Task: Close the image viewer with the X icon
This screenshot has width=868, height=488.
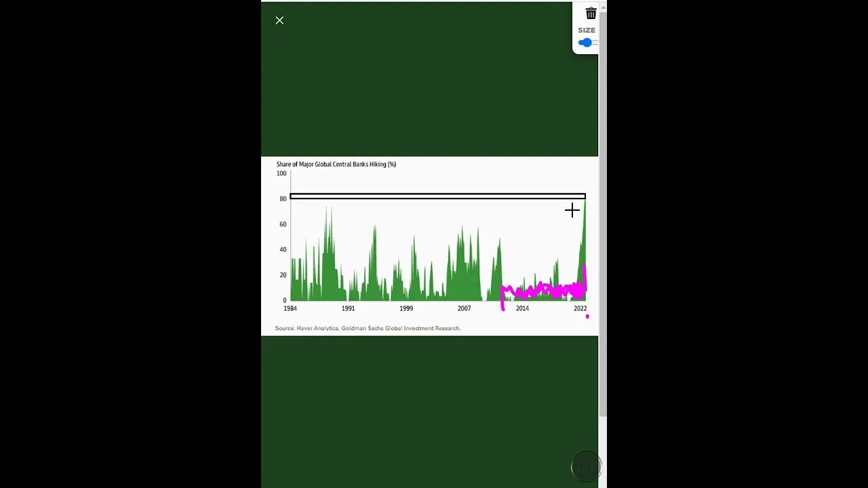Action: 279,20
